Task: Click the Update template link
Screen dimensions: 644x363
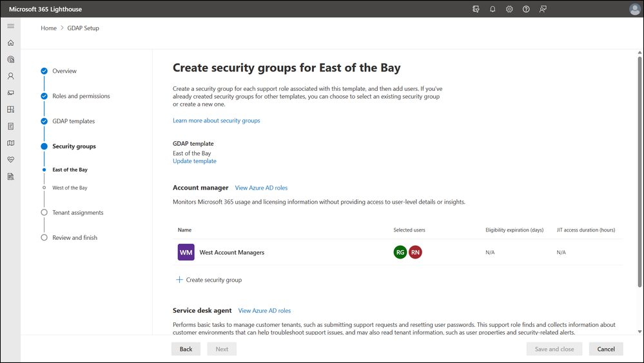Action: 195,161
